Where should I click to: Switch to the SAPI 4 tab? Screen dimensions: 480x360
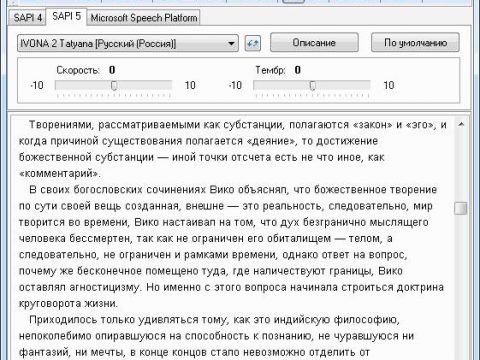[x=28, y=18]
